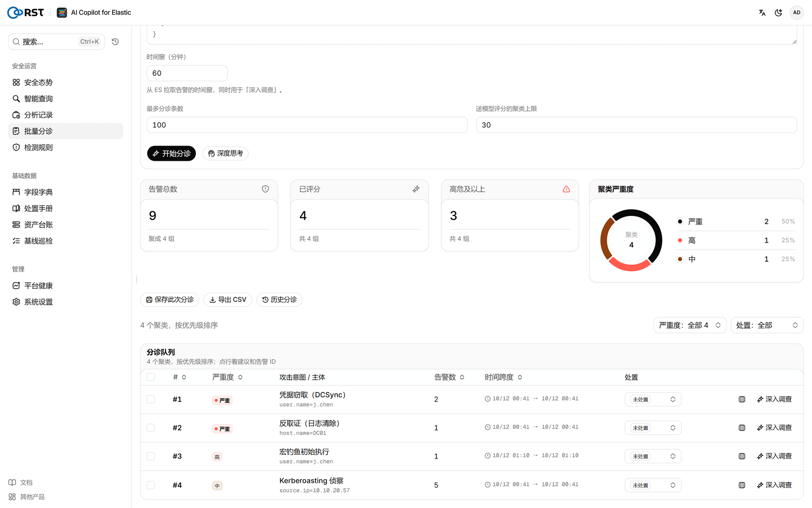812x508 pixels.
Task: Open 历史分诊 button
Action: click(279, 300)
